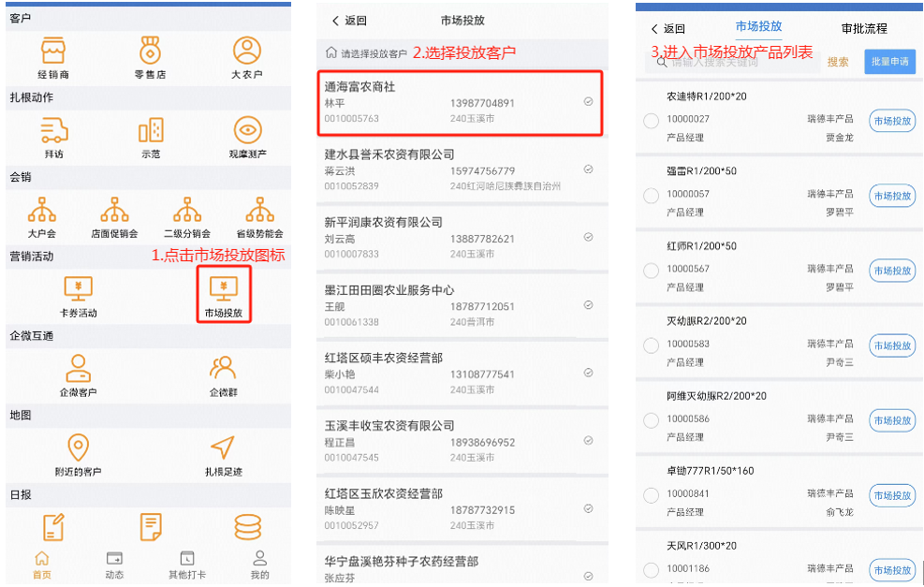The image size is (924, 587).
Task: Click 市场投放 button for 灭幼脲R2/200*20
Action: point(892,345)
